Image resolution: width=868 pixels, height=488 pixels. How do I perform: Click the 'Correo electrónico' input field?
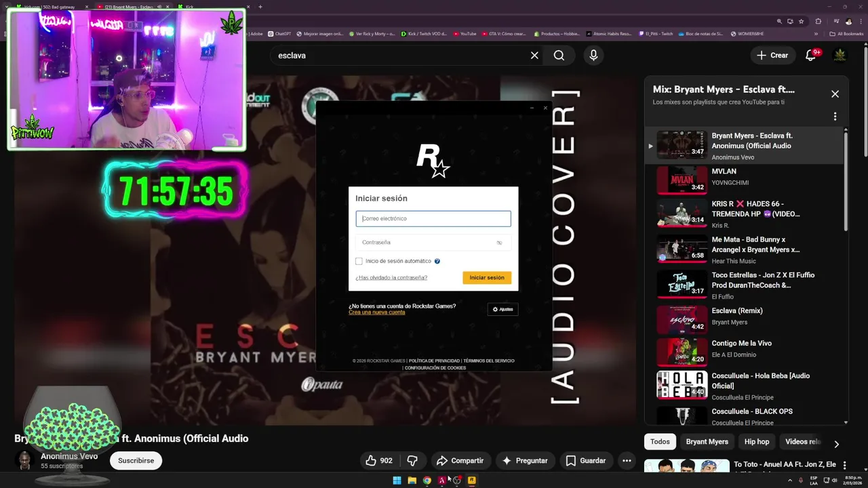point(433,218)
